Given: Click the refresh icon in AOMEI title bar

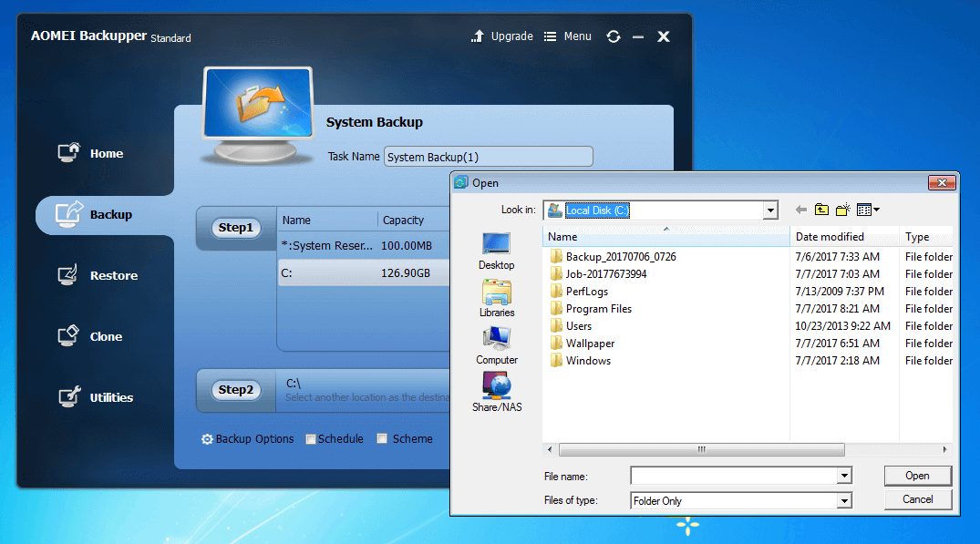Looking at the screenshot, I should [614, 36].
